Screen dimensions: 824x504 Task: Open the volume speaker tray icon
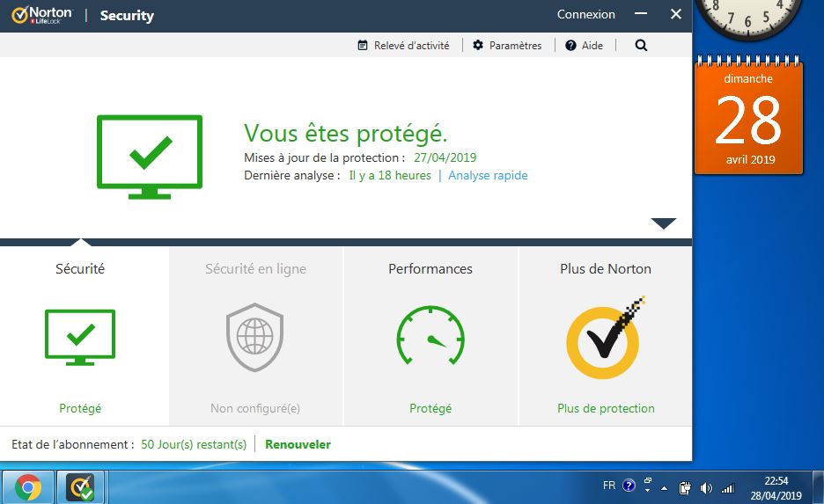click(x=706, y=489)
